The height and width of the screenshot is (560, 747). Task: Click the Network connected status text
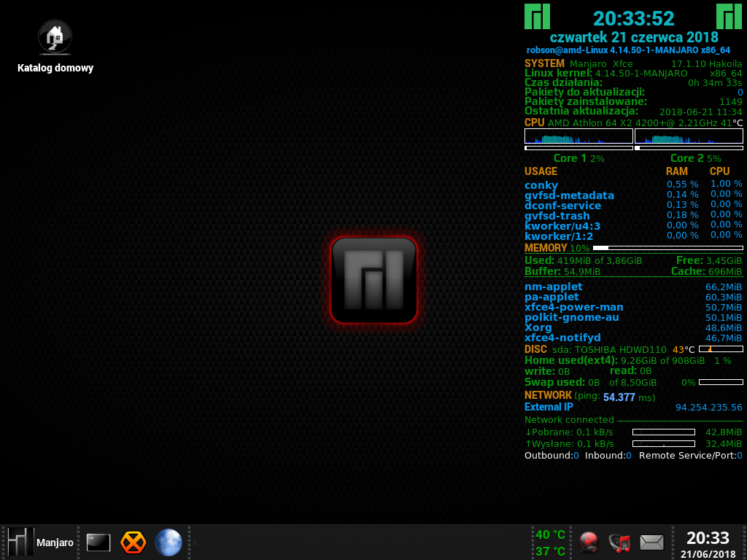point(569,419)
